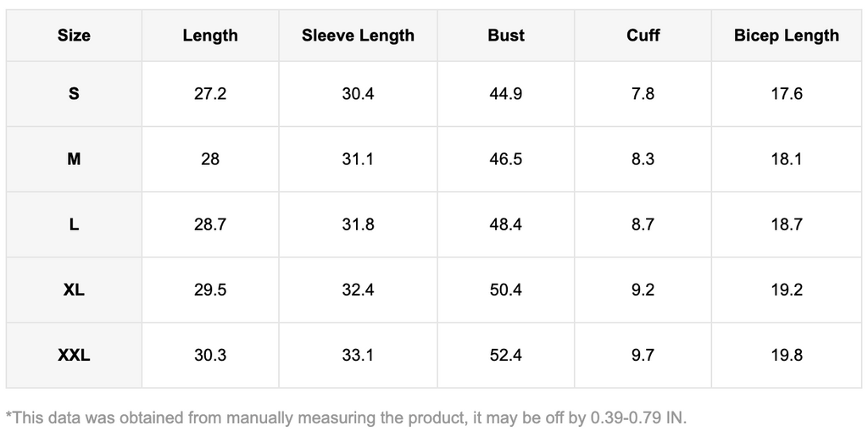Image resolution: width=868 pixels, height=431 pixels.
Task: Click the M size row label
Action: [74, 159]
